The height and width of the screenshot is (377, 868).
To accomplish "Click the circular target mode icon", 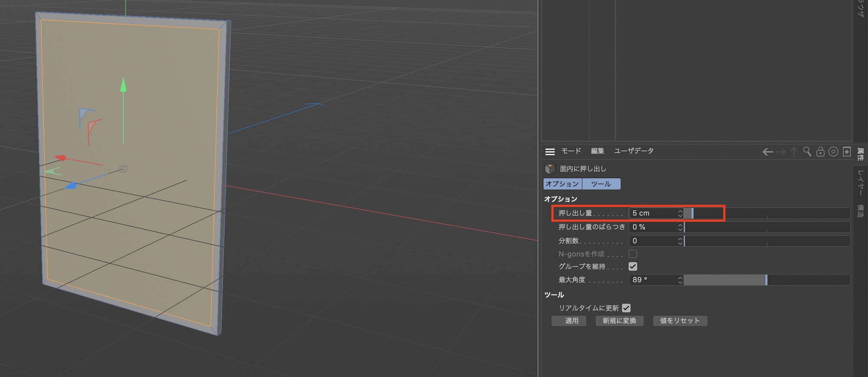I will click(833, 152).
